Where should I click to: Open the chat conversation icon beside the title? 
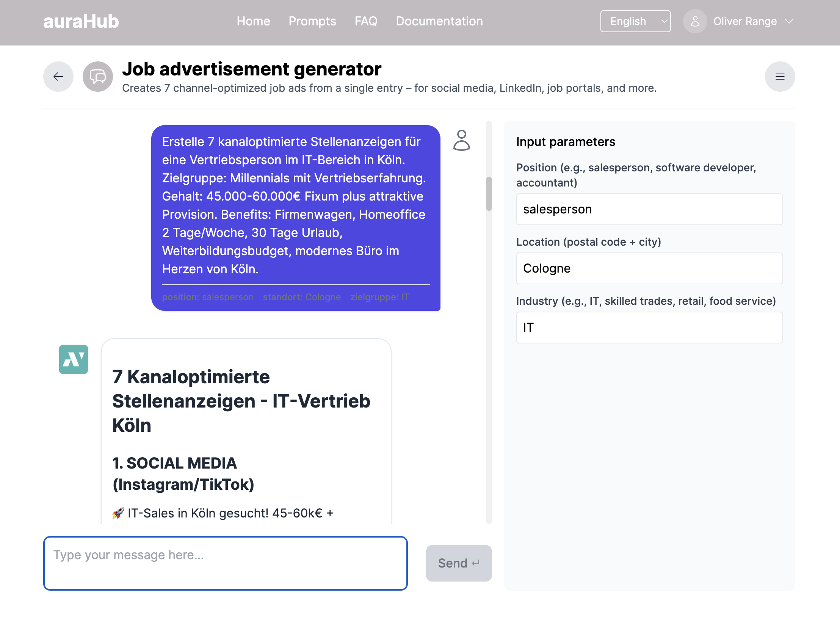97,76
